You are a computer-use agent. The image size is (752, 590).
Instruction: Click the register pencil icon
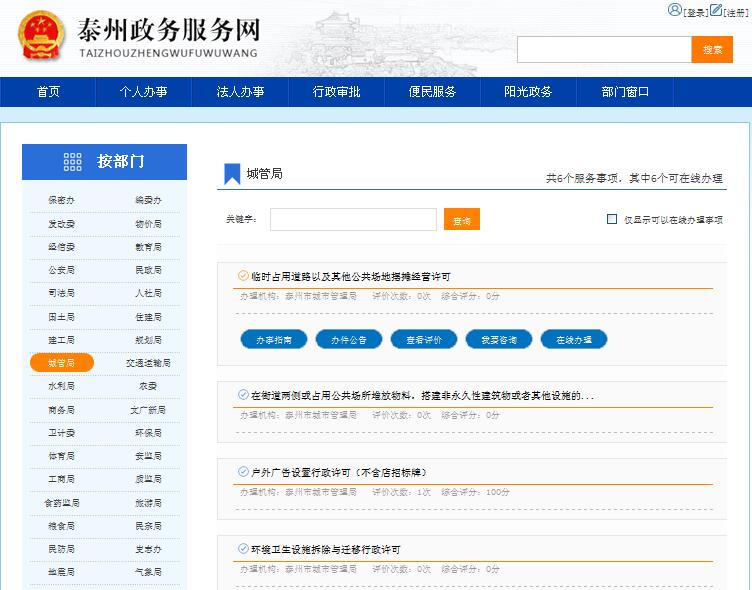point(716,10)
